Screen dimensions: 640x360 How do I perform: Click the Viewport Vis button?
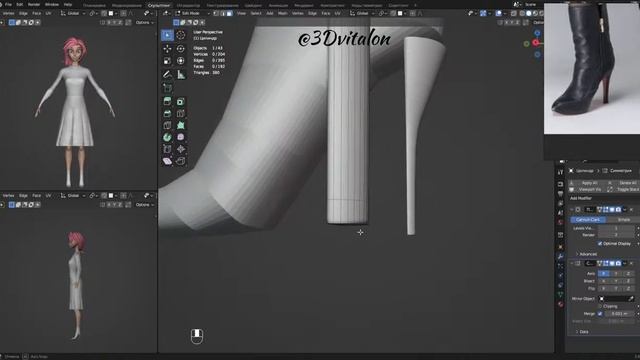click(587, 190)
